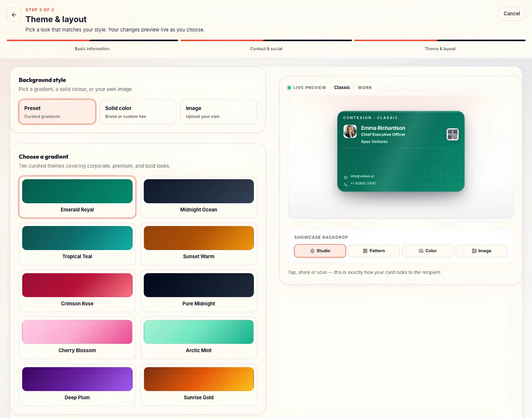
Task: Switch backdrop to Studio
Action: point(320,251)
